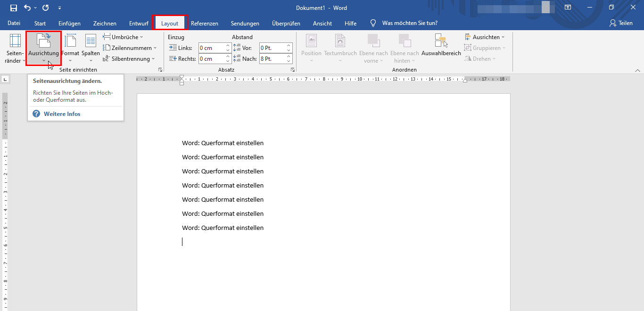Switch to the Referenzen tab

coord(205,23)
